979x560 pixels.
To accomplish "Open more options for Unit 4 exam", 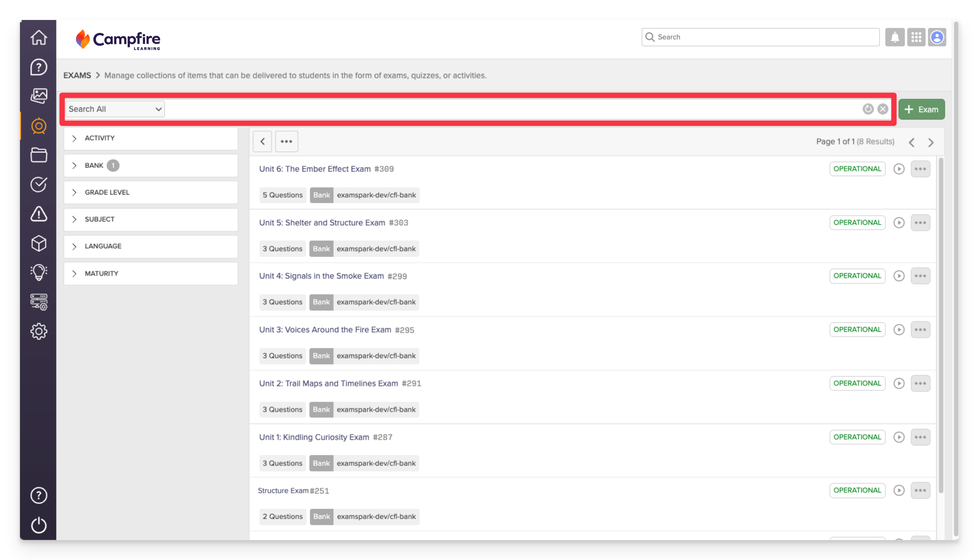I will [x=920, y=276].
